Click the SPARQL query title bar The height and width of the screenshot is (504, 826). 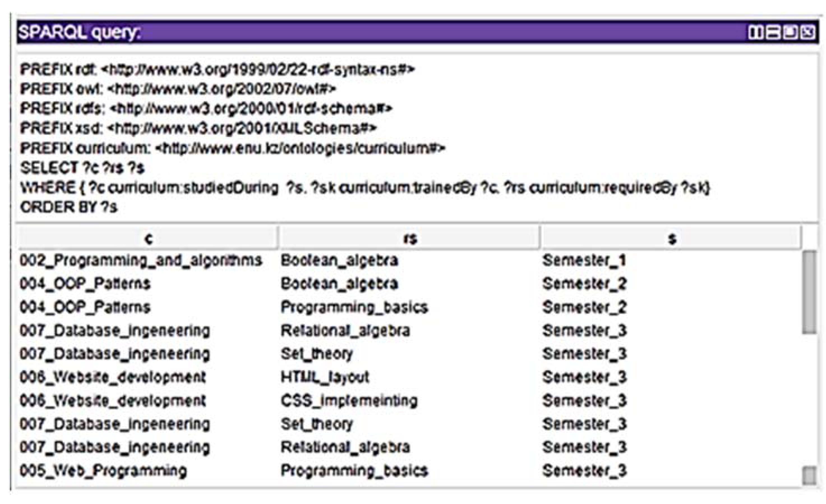(x=369, y=33)
